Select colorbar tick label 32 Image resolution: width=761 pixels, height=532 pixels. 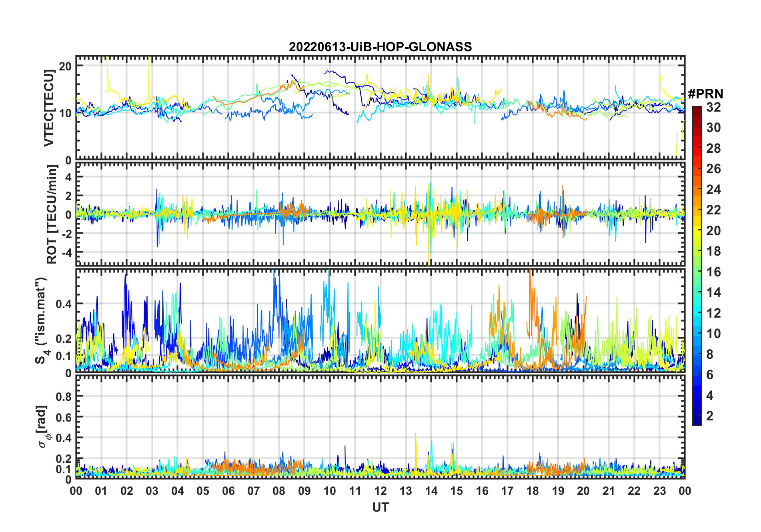[714, 107]
